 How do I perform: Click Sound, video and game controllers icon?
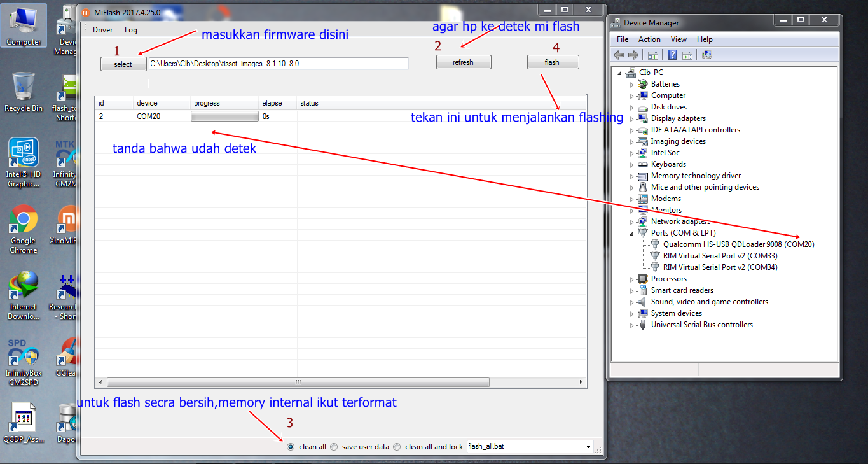coord(643,302)
